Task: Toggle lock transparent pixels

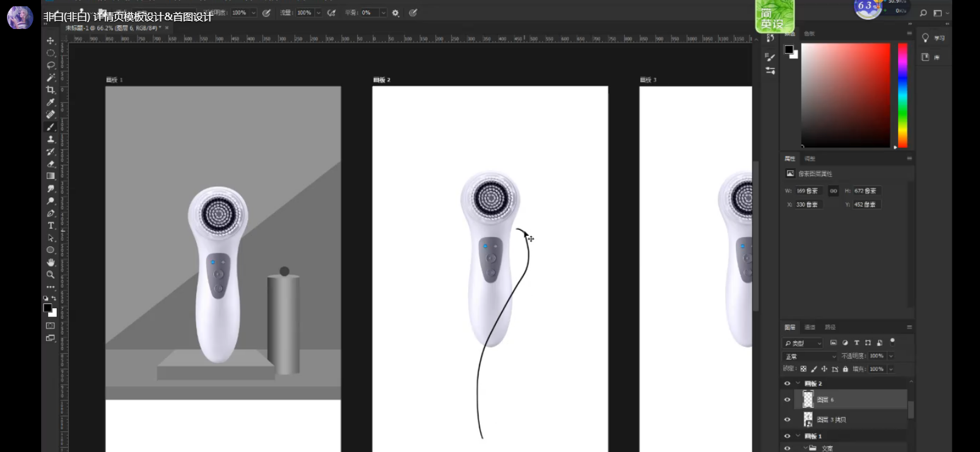Action: [803, 369]
